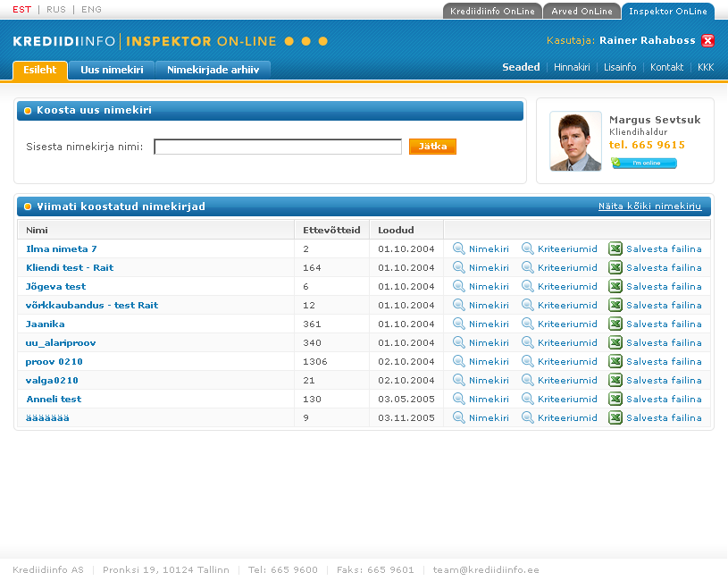The width and height of the screenshot is (728, 581).
Task: Click the Excel icon in the Kliendi test - Rait row
Action: click(x=615, y=267)
